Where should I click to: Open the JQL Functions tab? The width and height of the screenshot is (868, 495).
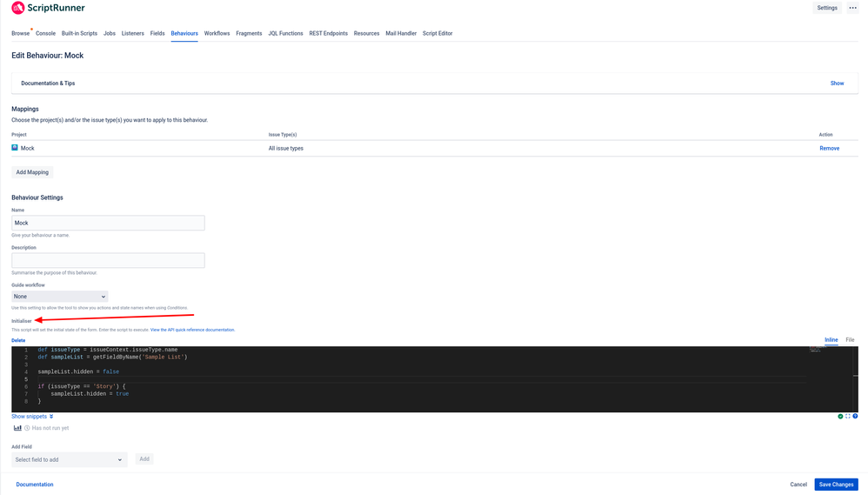click(285, 33)
